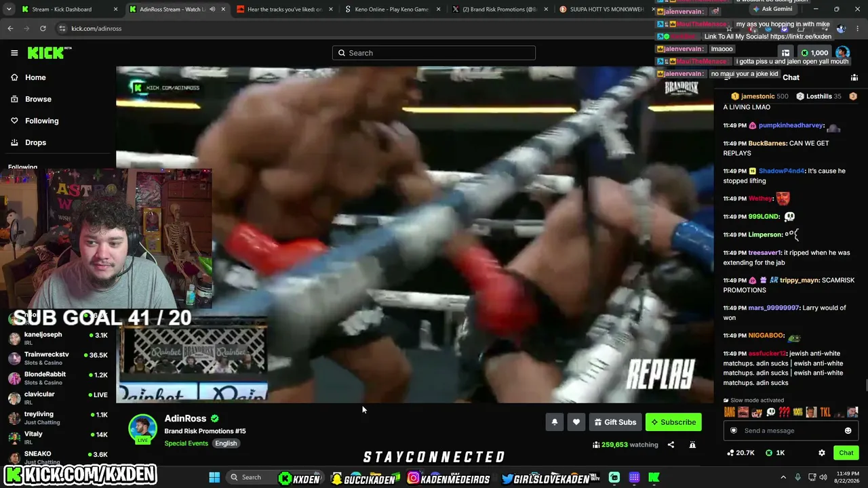Mute the AdinRoss Stream tab audio
The width and height of the screenshot is (868, 488).
[x=212, y=9]
